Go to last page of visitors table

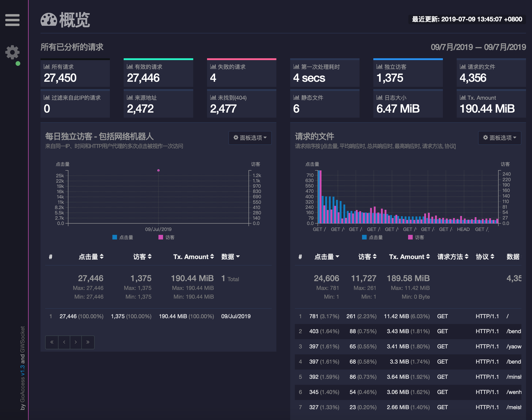point(88,342)
